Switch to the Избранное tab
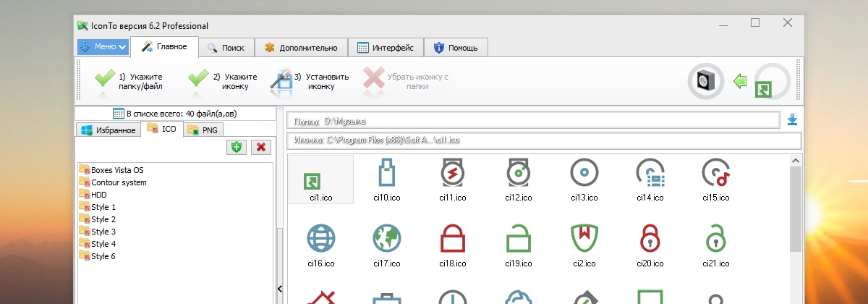The height and width of the screenshot is (304, 868). click(x=108, y=130)
